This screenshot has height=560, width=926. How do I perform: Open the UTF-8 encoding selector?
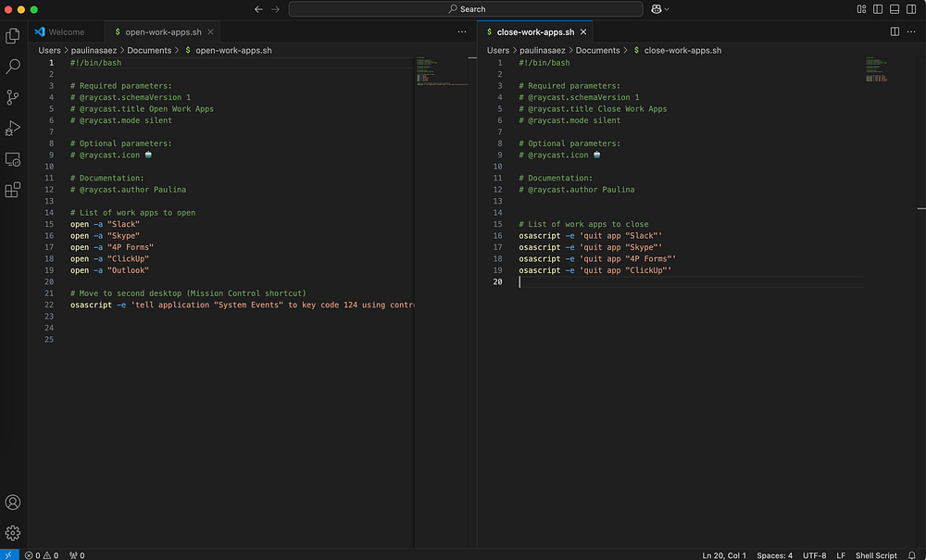[816, 555]
